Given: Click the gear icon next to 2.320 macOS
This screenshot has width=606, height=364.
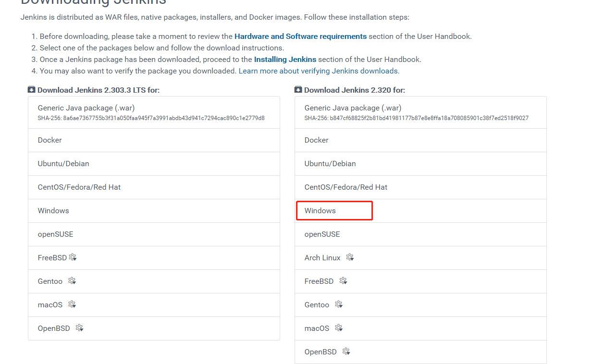Looking at the screenshot, I should tap(339, 328).
